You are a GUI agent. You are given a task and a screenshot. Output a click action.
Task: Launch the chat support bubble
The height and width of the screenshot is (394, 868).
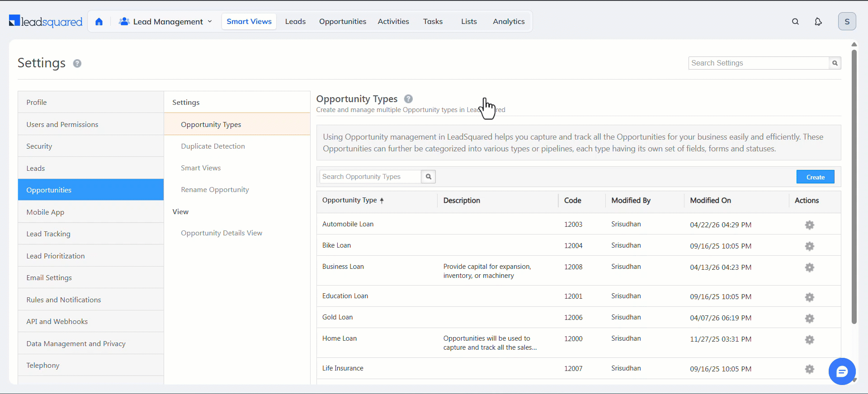(x=841, y=371)
